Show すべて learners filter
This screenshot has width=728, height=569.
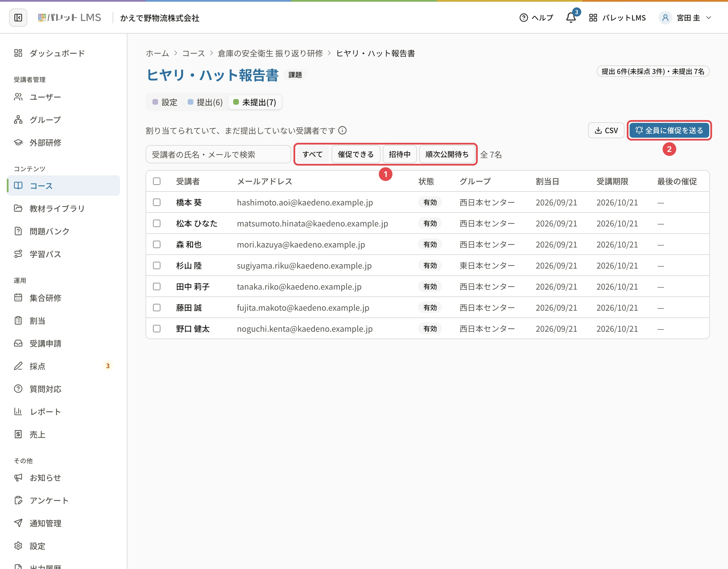[x=312, y=154]
